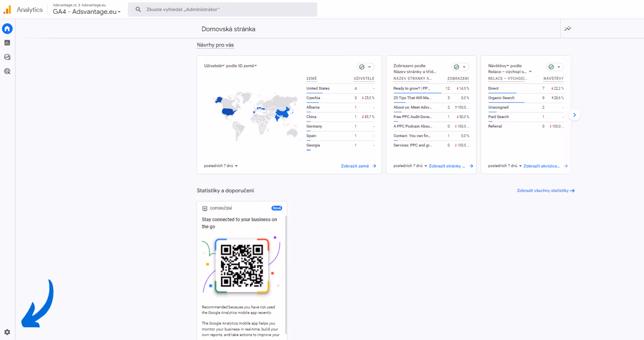This screenshot has width=644, height=340.
Task: Click Zobrazit všechny statistiky link
Action: pyautogui.click(x=546, y=191)
